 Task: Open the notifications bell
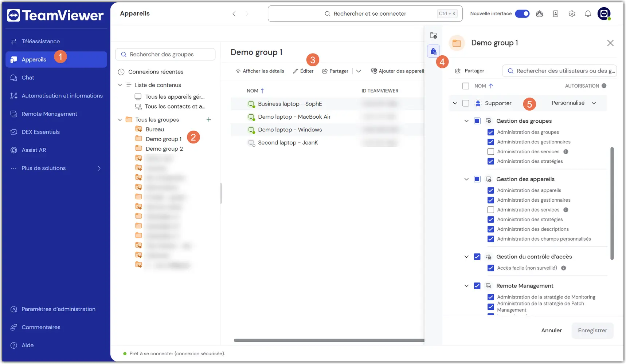click(588, 14)
